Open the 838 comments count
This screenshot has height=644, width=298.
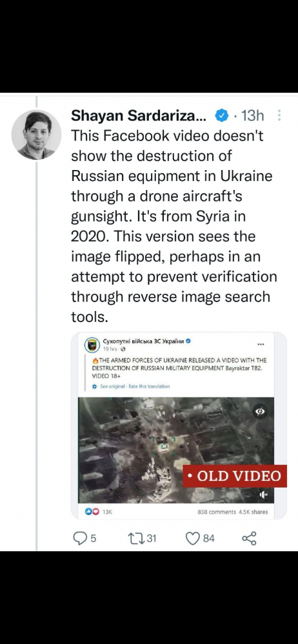pyautogui.click(x=217, y=512)
